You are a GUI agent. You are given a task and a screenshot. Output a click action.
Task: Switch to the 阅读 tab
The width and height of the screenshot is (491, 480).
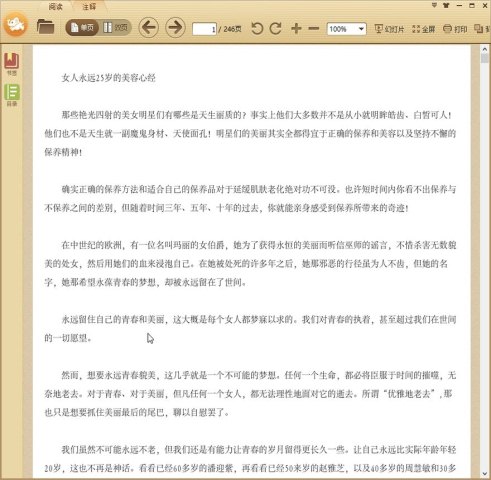click(x=55, y=6)
